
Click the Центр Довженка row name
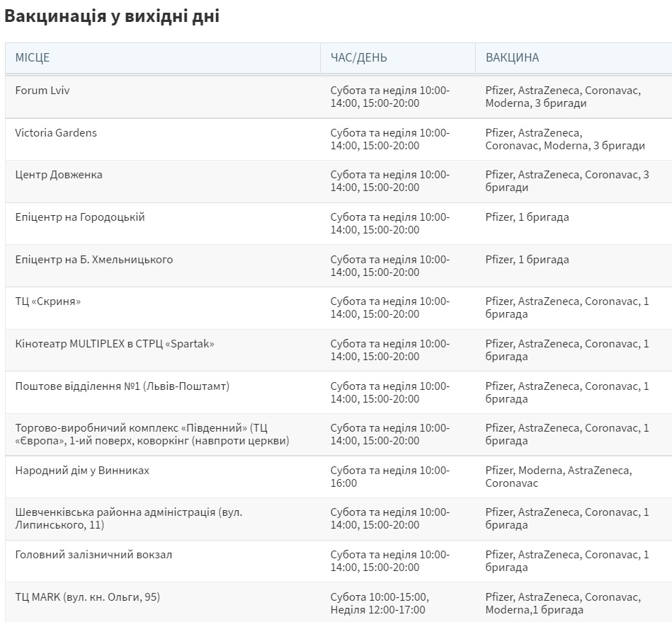[x=59, y=175]
